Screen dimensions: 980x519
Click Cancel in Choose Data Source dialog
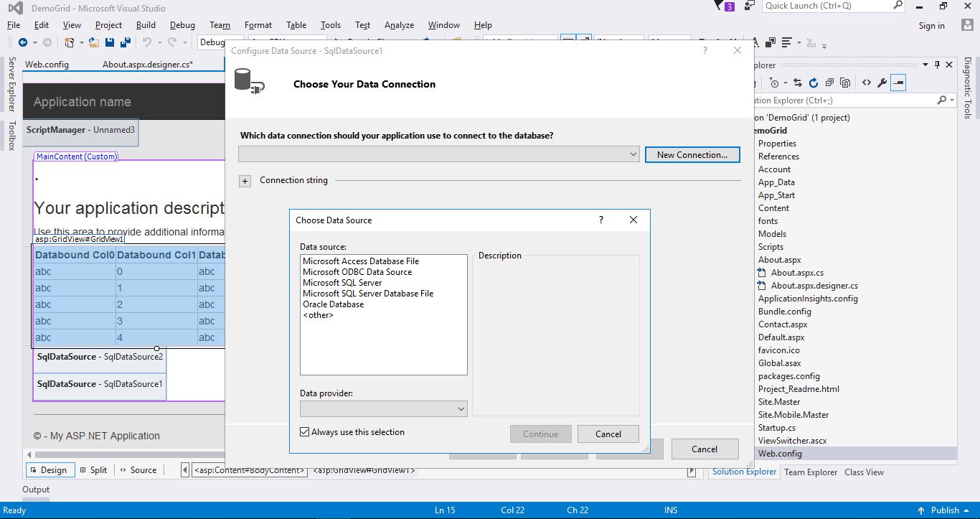tap(608, 434)
